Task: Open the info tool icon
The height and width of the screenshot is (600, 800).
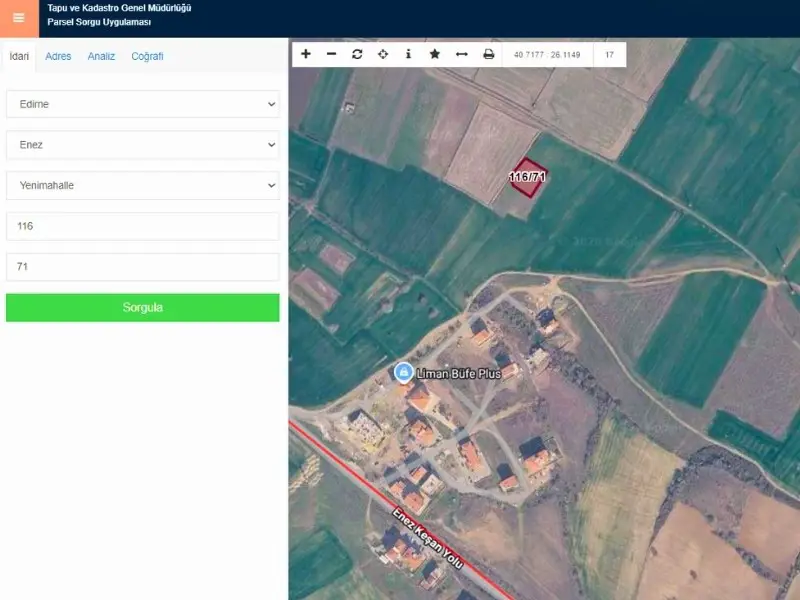Action: coord(408,54)
